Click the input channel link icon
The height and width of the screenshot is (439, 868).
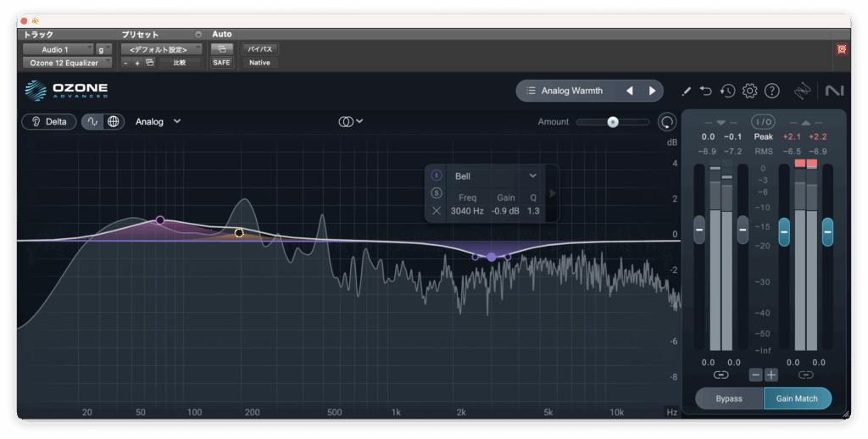coord(721,375)
